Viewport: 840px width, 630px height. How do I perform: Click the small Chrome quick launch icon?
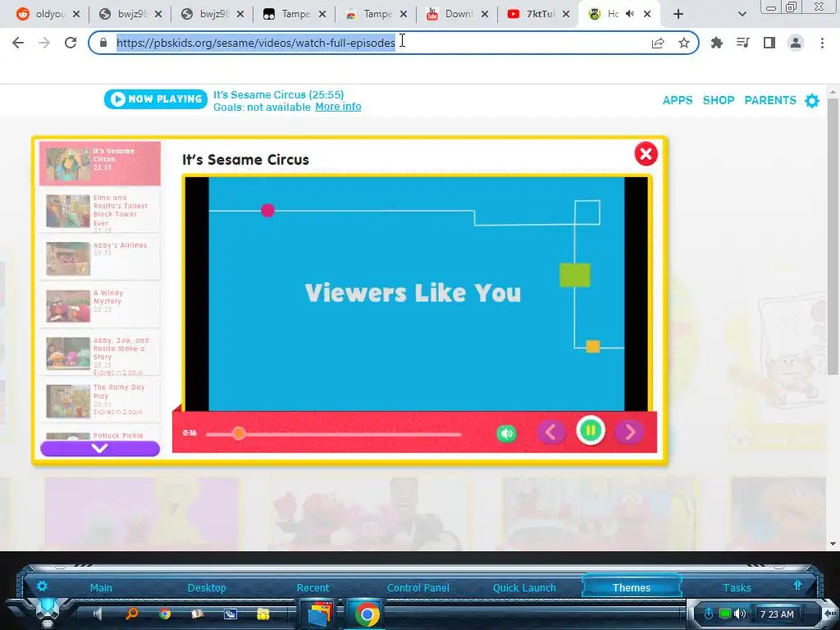click(164, 614)
